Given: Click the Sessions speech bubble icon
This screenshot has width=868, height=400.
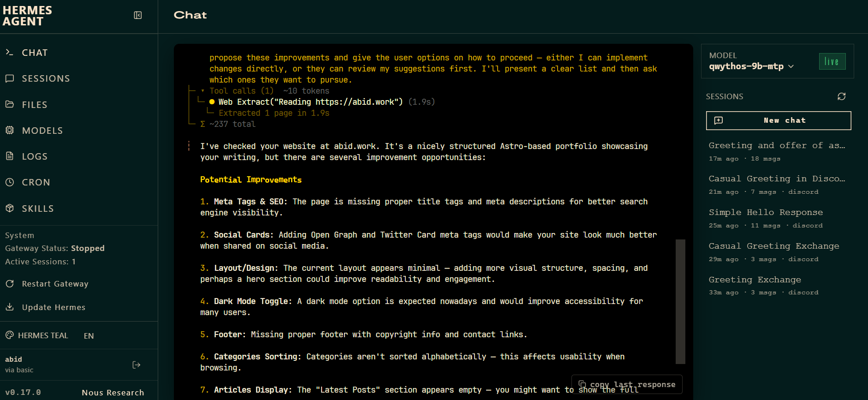Looking at the screenshot, I should click(x=9, y=78).
